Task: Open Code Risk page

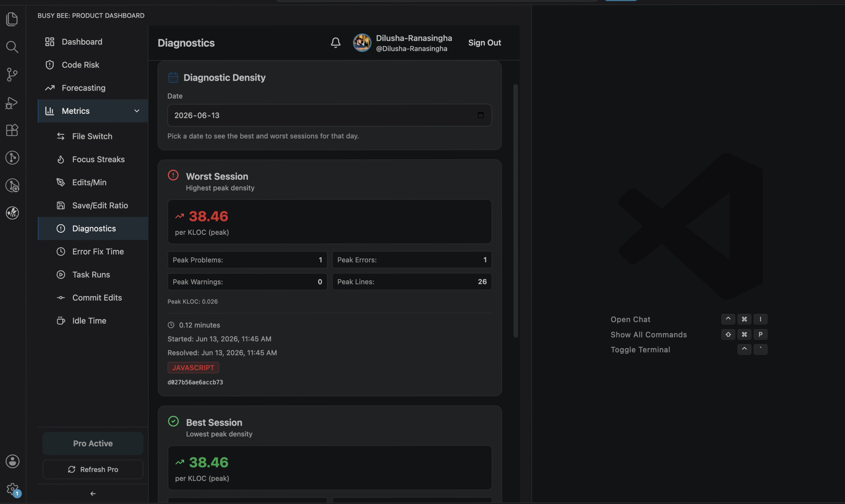Action: point(93,65)
